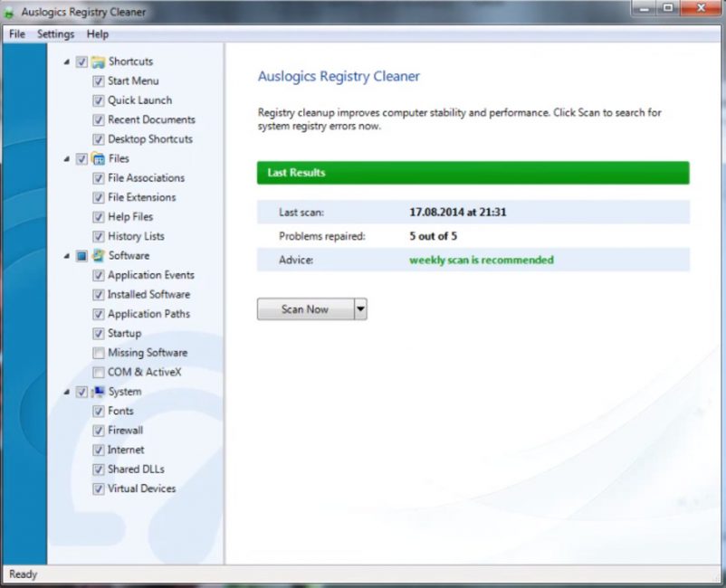The image size is (726, 588).
Task: Click the '5 out of 5' problems repaired value
Action: [x=433, y=236]
